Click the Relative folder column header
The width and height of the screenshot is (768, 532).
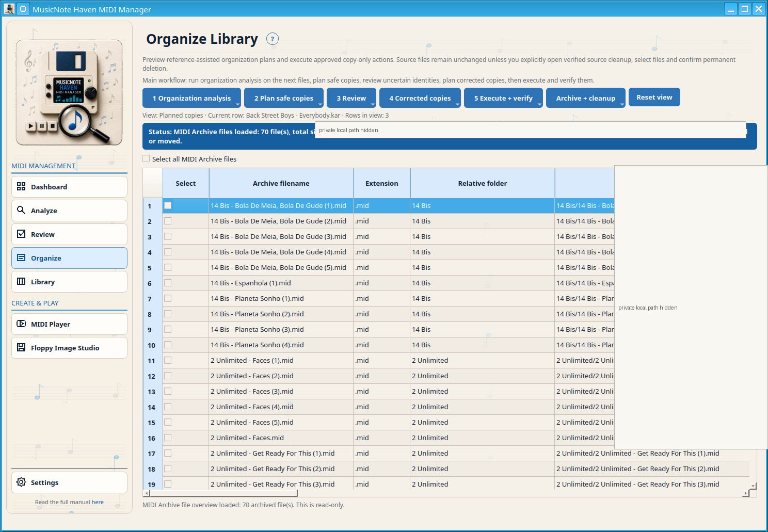483,183
